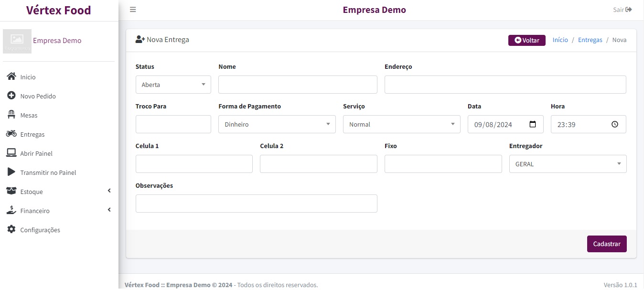Click the plus icon for Novo Pedido
The width and height of the screenshot is (644, 290).
pyautogui.click(x=11, y=96)
